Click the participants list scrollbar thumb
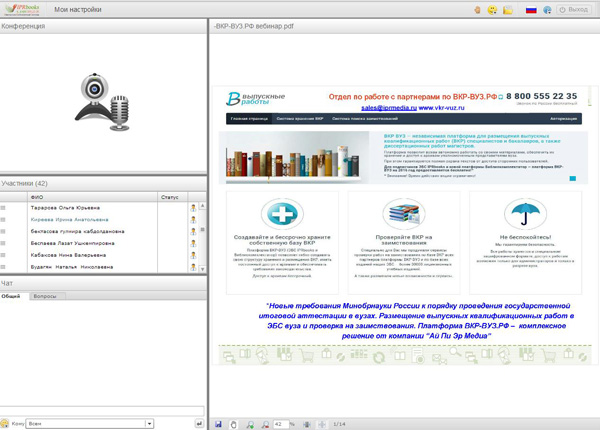The width and height of the screenshot is (600, 430). click(202, 230)
